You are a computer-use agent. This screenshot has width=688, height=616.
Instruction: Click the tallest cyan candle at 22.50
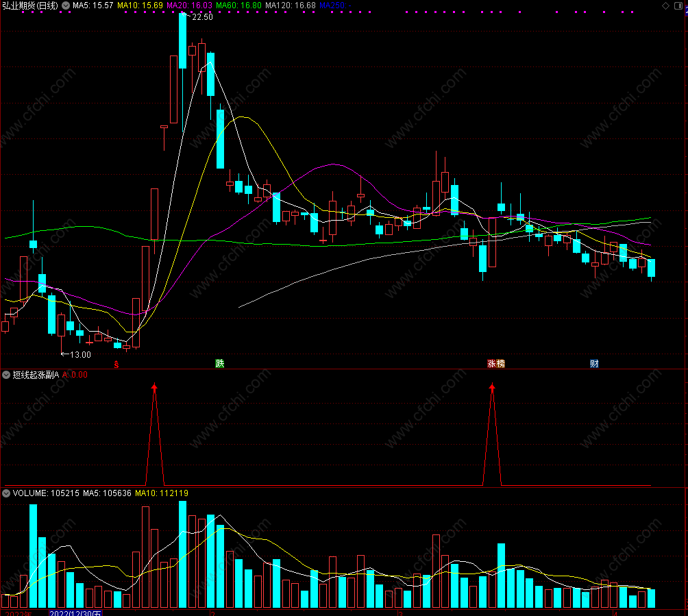[x=182, y=41]
